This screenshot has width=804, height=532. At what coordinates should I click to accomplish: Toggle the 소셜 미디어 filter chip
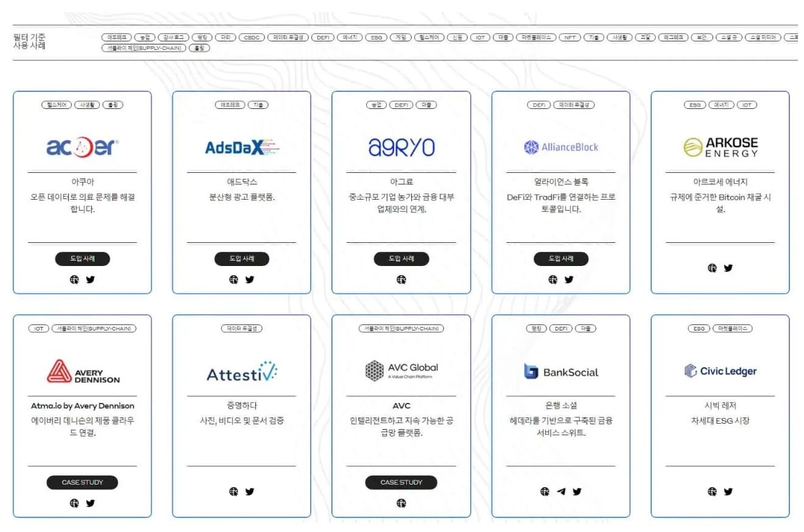[x=763, y=37]
